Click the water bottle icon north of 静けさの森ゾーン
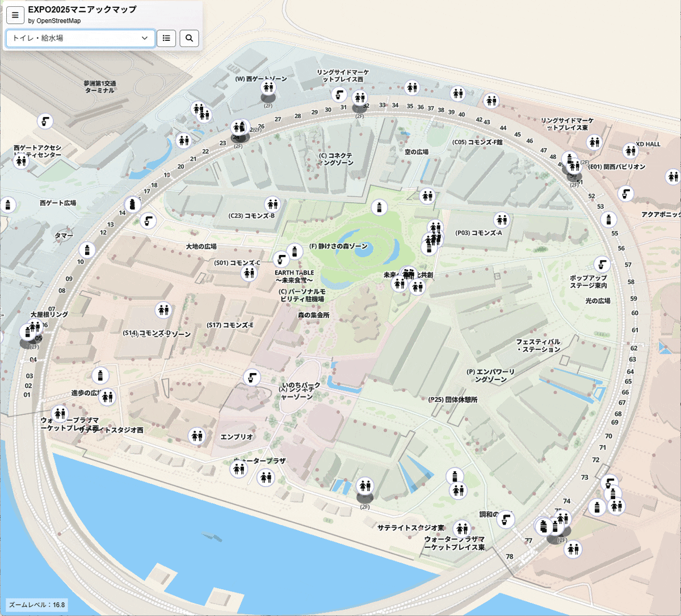681x616 pixels. pyautogui.click(x=379, y=207)
